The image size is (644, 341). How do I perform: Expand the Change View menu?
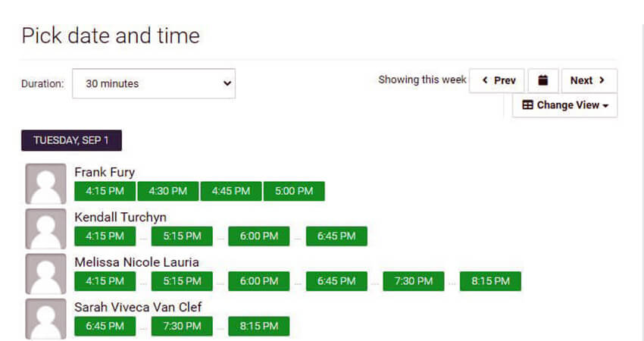tap(564, 105)
